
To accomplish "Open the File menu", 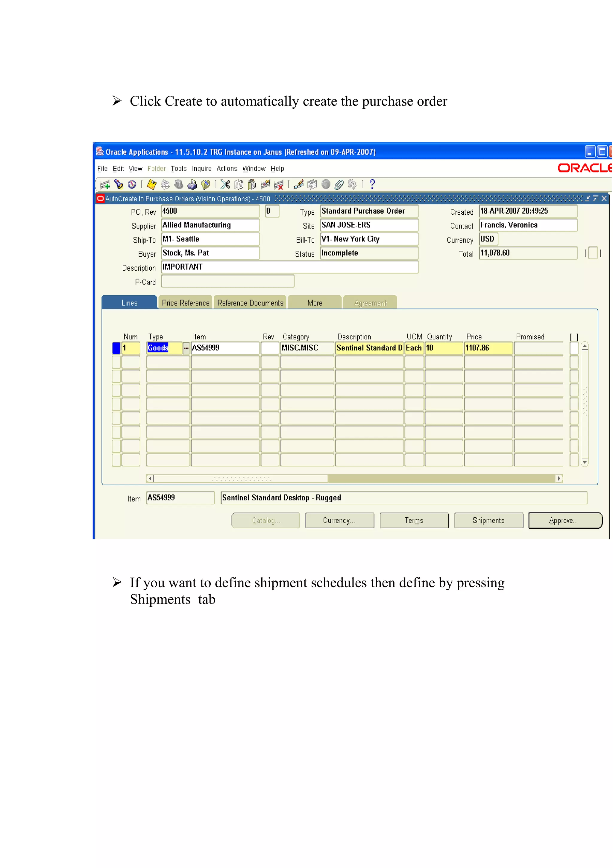I will [102, 169].
